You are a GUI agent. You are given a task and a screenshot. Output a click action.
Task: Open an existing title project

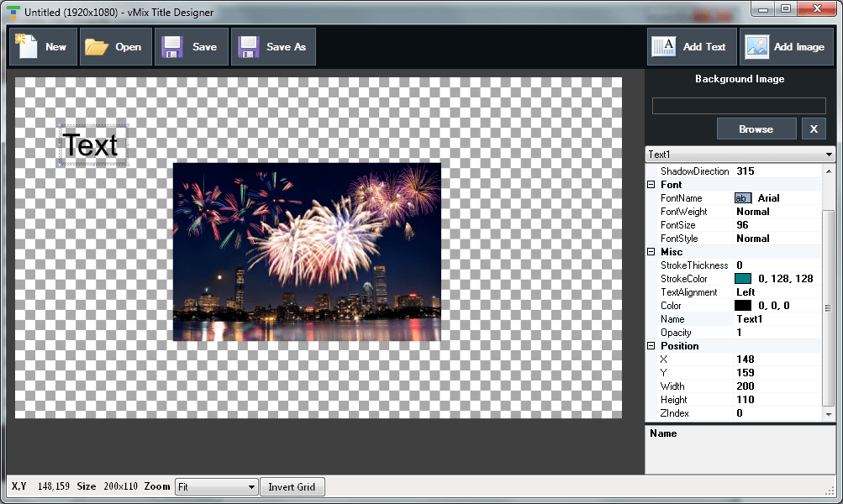click(115, 46)
